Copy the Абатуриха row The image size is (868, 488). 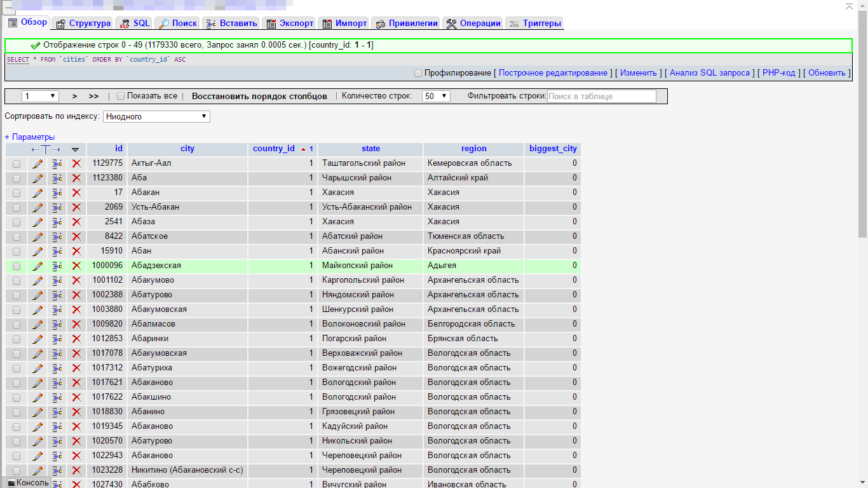[57, 368]
